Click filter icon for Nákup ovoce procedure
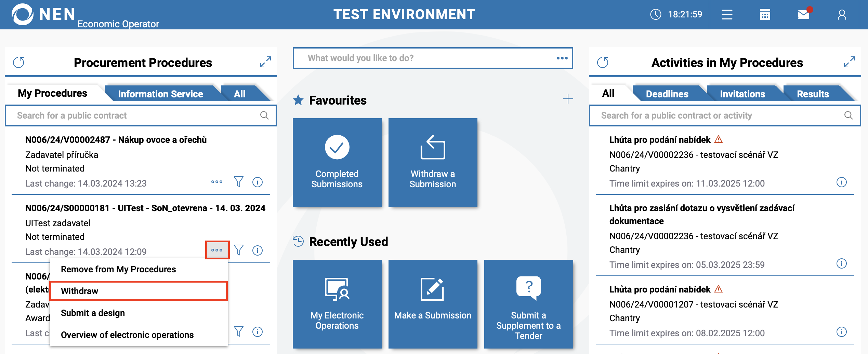Image resolution: width=868 pixels, height=354 pixels. tap(239, 182)
